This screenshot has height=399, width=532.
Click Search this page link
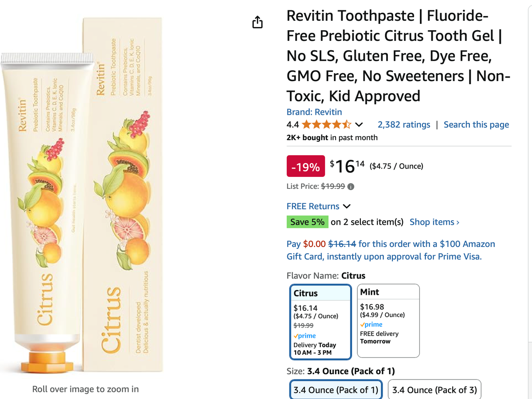[476, 125]
